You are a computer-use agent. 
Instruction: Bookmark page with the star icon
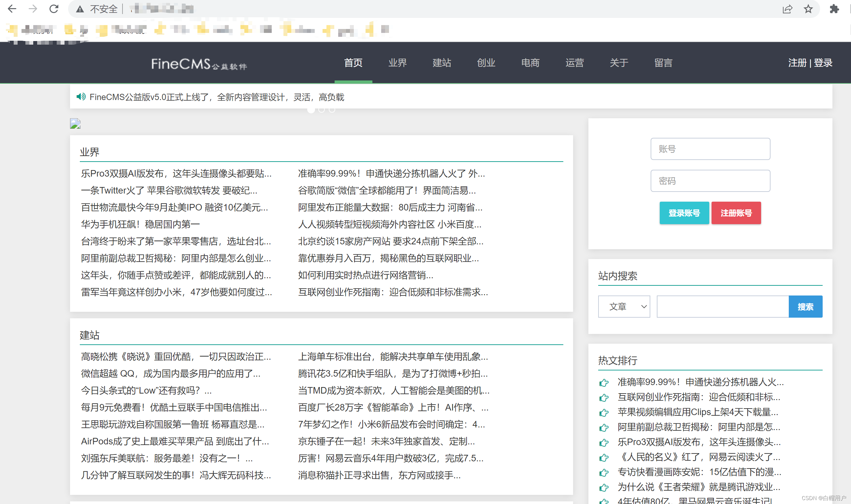[808, 9]
